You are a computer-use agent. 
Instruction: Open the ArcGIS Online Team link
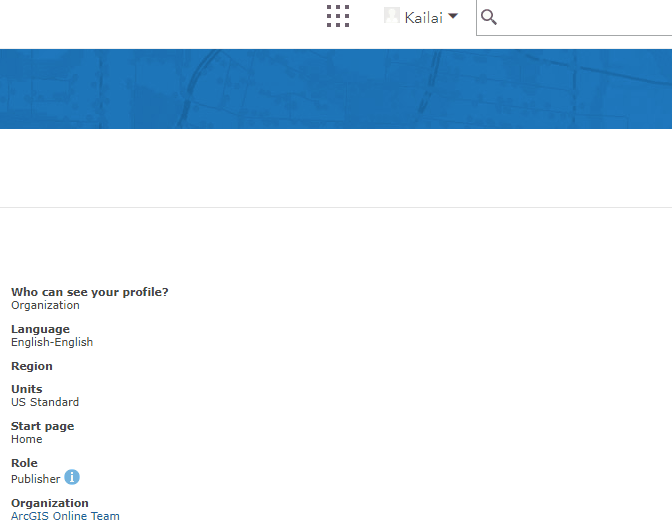pos(65,516)
